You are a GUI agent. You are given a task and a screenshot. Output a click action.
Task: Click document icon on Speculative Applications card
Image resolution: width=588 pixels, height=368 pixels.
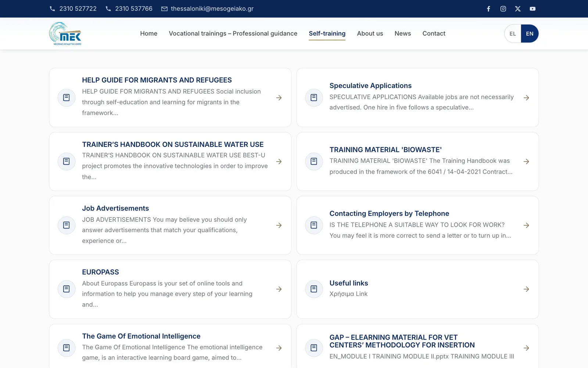314,98
